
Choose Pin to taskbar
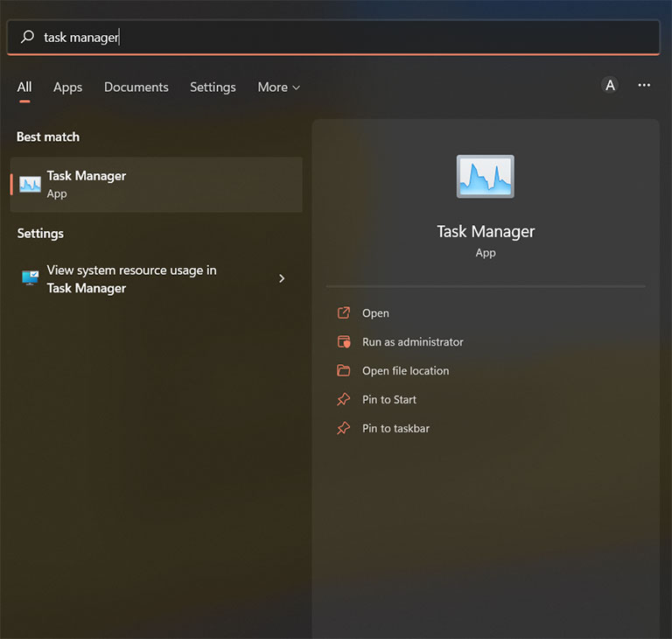pyautogui.click(x=395, y=428)
